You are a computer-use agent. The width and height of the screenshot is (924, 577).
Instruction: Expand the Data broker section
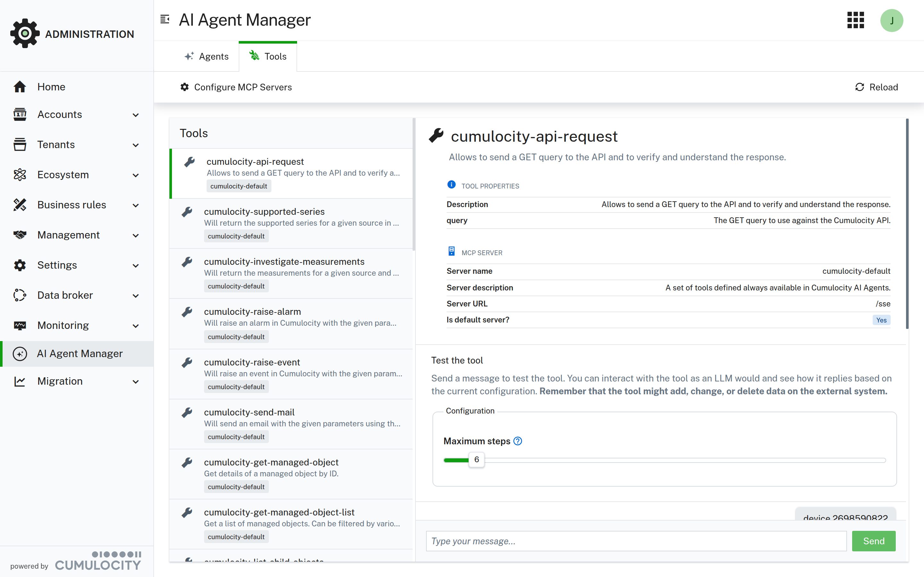point(135,295)
